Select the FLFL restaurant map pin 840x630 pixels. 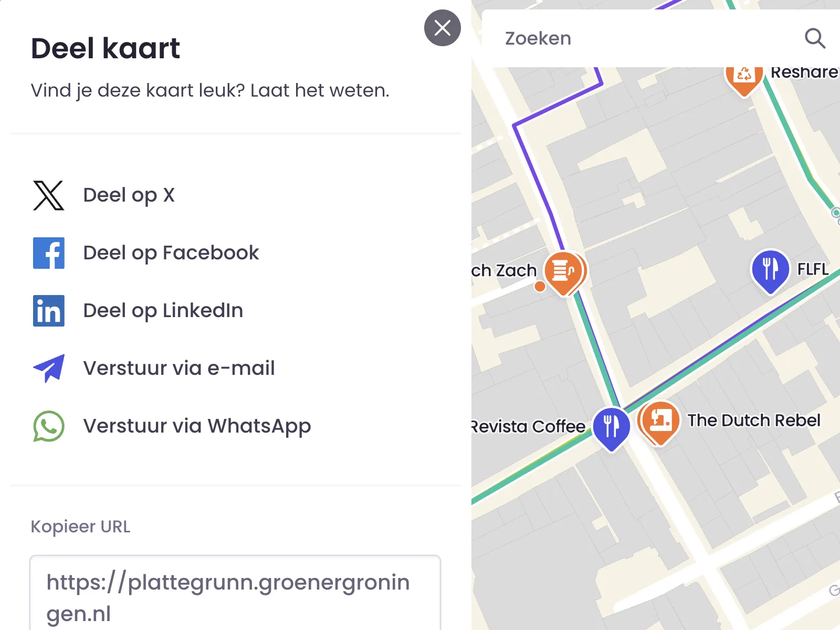pos(770,269)
